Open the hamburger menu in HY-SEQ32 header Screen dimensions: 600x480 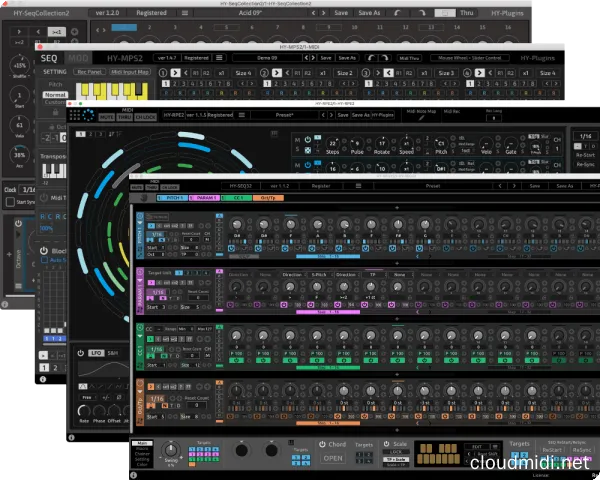coord(358,186)
